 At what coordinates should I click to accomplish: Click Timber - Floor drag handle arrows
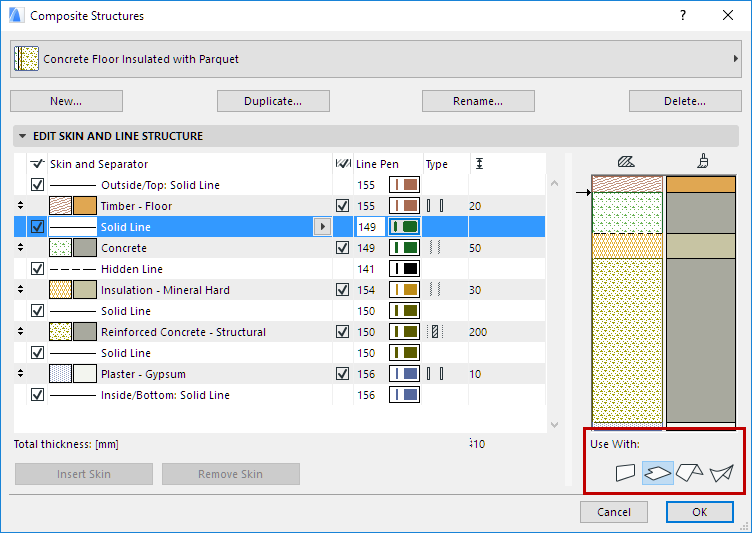tap(20, 205)
